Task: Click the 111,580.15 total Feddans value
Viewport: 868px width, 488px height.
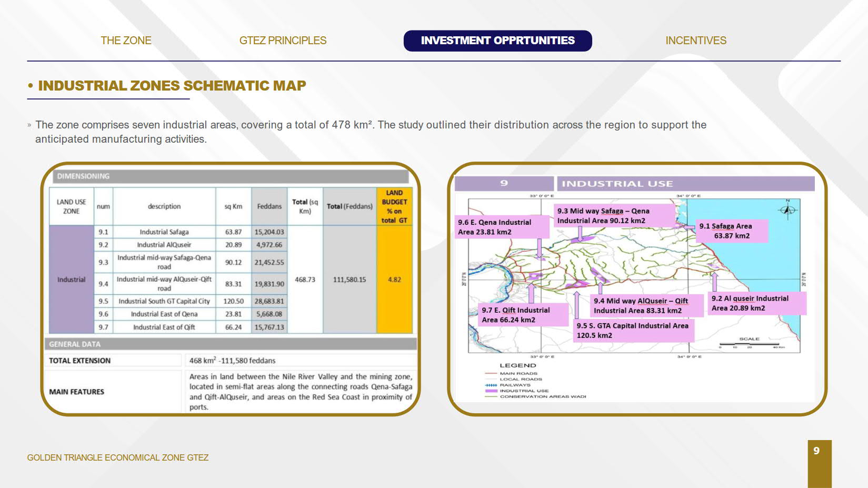Action: [350, 280]
